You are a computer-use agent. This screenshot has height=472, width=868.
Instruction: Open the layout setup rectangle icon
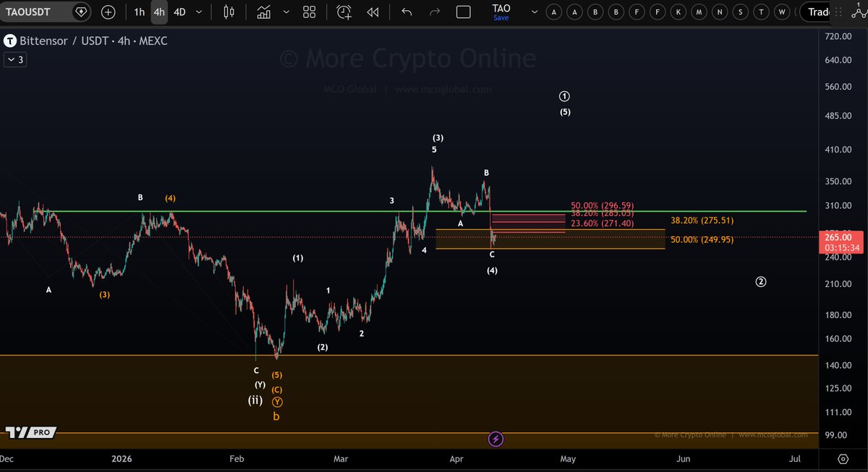(464, 12)
